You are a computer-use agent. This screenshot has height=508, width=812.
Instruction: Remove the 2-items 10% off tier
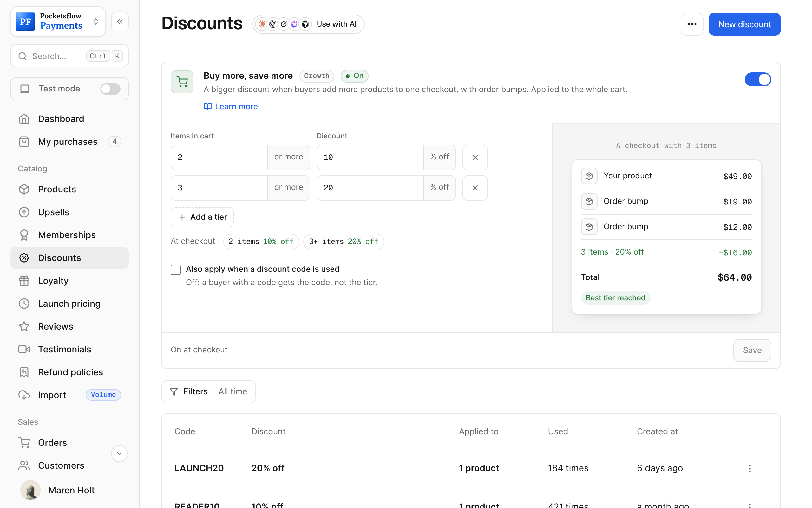tap(475, 157)
